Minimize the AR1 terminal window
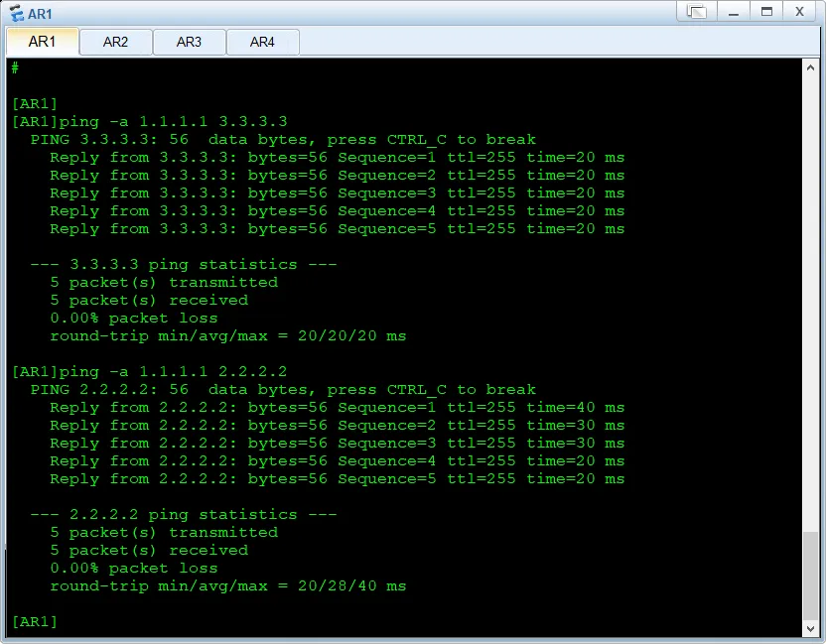 pyautogui.click(x=734, y=12)
